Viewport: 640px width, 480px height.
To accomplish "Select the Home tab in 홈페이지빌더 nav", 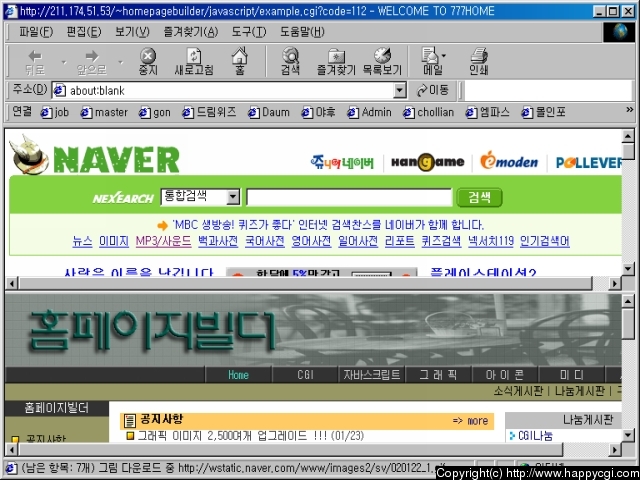I will pos(238,375).
